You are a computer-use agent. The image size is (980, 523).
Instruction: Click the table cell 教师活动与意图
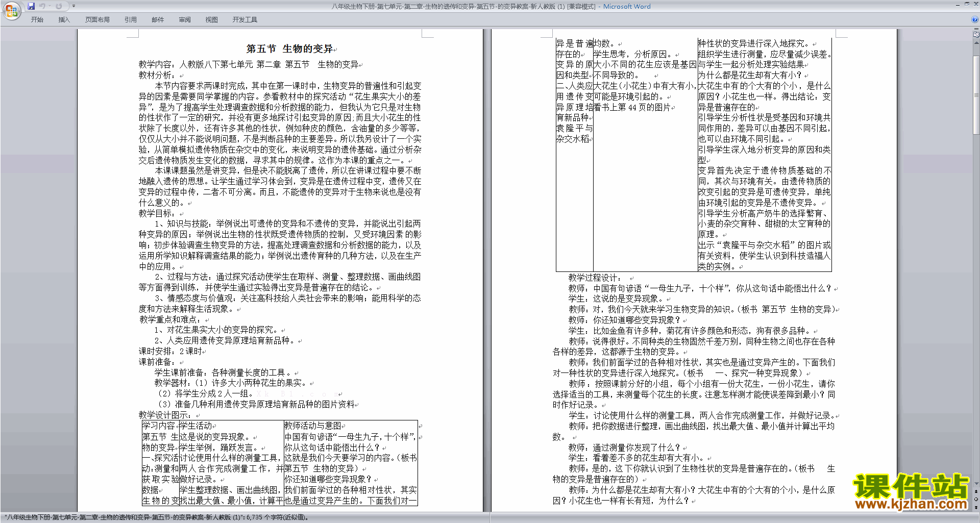pos(313,426)
